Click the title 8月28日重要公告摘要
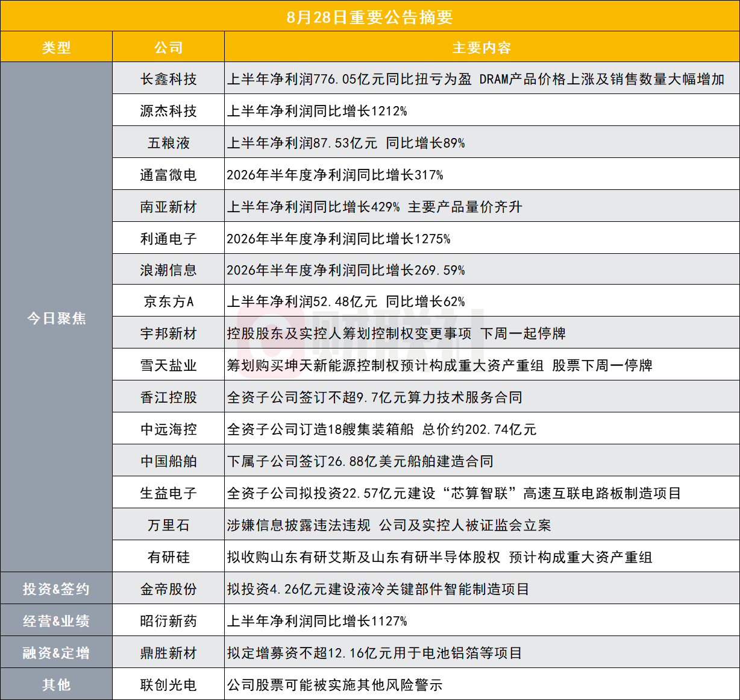 tap(370, 17)
